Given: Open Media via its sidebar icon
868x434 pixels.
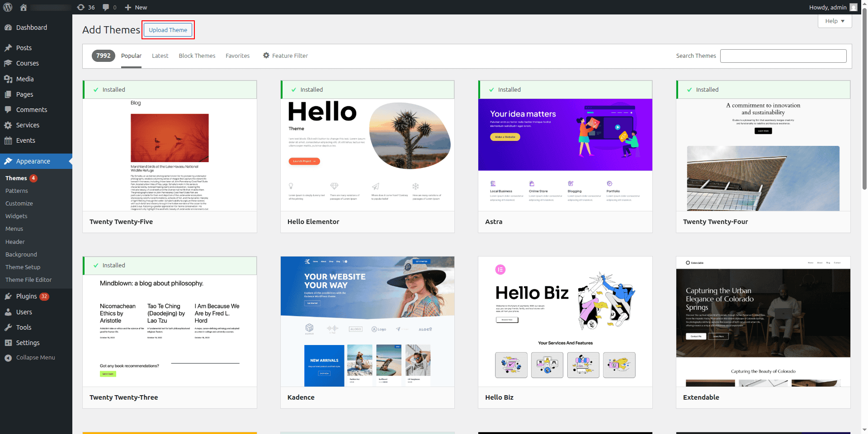Looking at the screenshot, I should 8,79.
